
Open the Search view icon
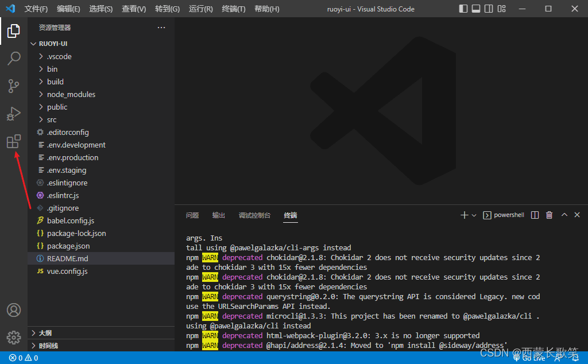[14, 58]
